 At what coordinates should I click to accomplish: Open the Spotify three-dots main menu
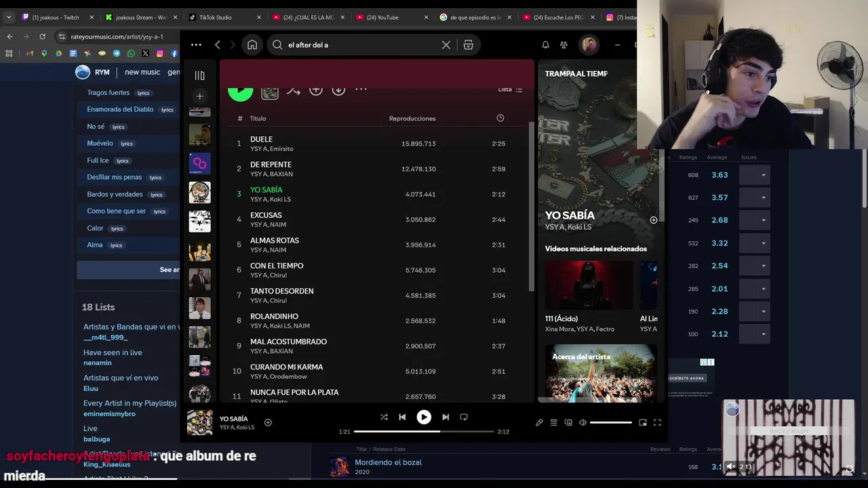coord(196,45)
